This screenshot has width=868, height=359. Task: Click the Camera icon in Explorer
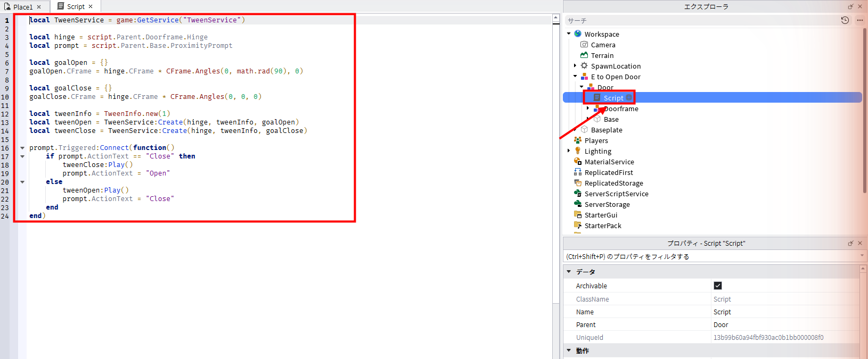[584, 45]
